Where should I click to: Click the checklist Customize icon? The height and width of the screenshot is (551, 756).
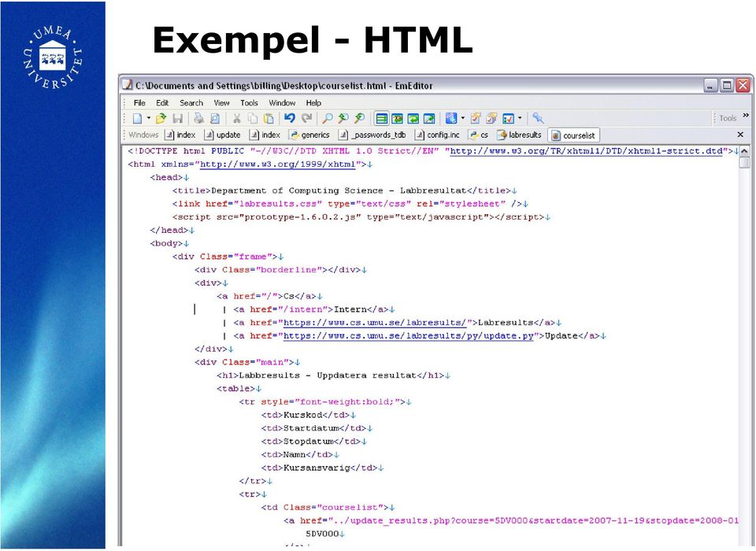(508, 119)
